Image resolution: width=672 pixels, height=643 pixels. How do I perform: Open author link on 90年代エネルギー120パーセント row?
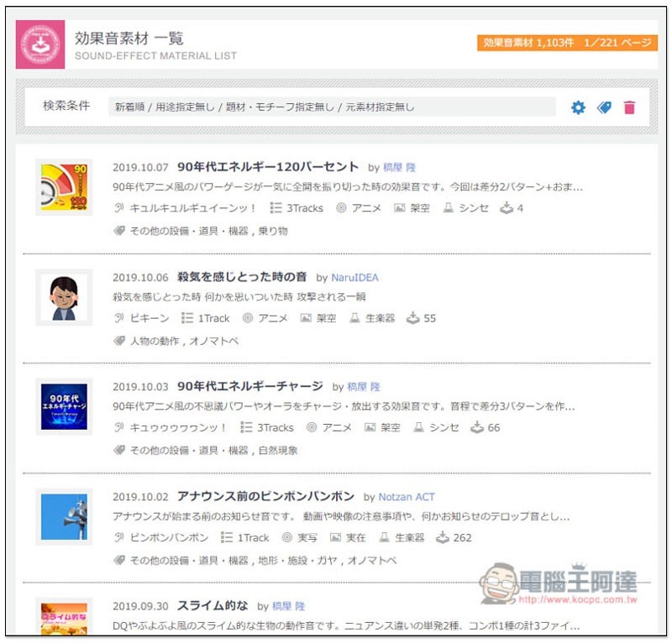[400, 168]
